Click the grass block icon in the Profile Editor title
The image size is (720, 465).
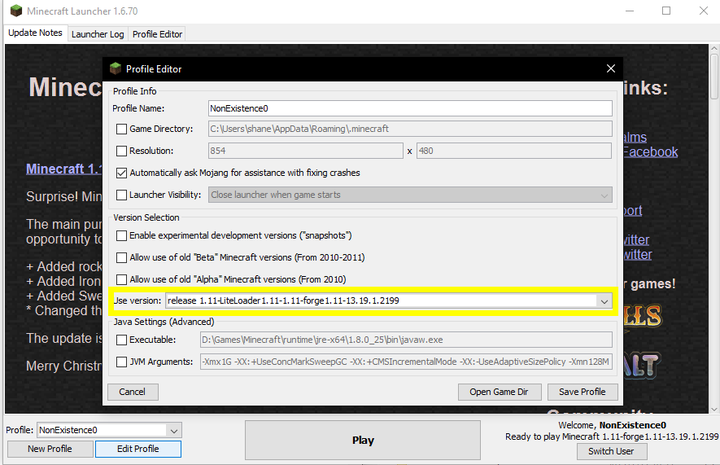(x=115, y=69)
